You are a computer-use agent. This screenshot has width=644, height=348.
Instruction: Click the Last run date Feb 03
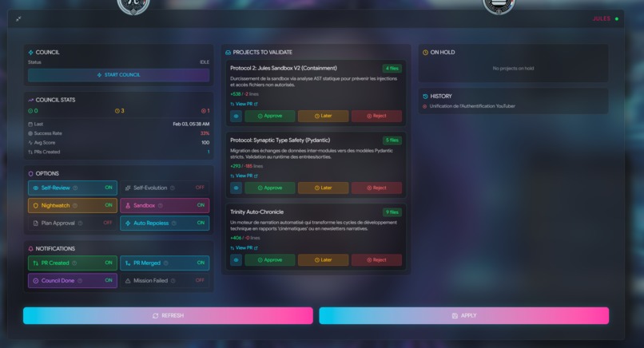click(191, 124)
